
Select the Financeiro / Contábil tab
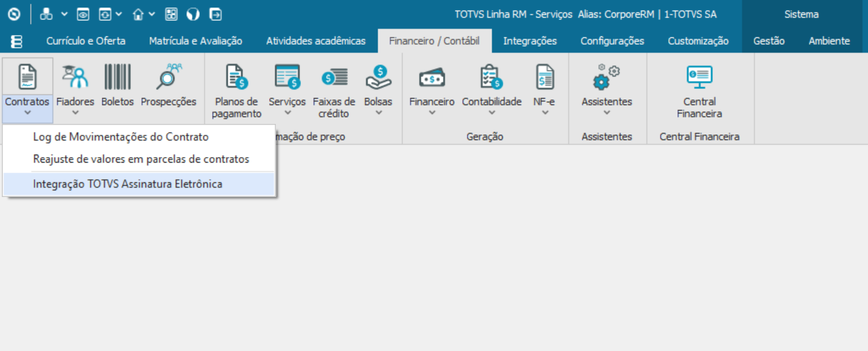tap(435, 41)
